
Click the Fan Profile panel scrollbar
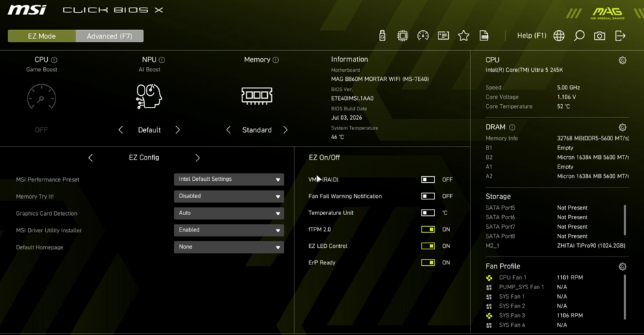pos(625,297)
